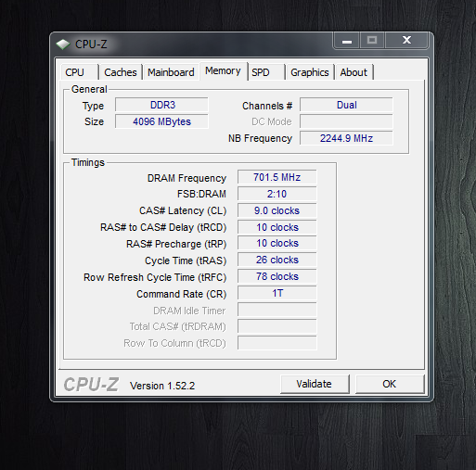This screenshot has width=476, height=470.
Task: Click the RAS# Precharge value 10 clocks
Action: pyautogui.click(x=277, y=243)
